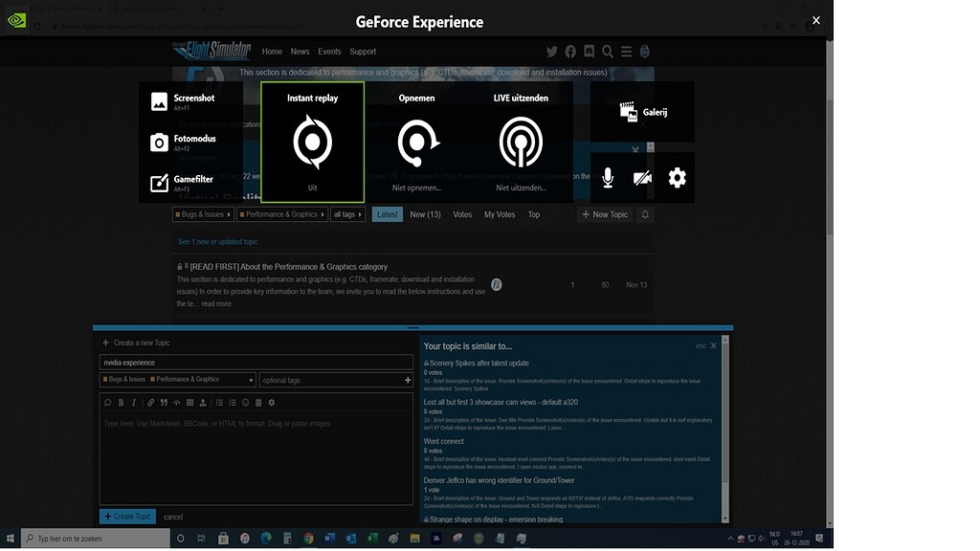Viewport: 980px width, 551px height.
Task: Click the notification bell beside New Topic
Action: tap(645, 214)
